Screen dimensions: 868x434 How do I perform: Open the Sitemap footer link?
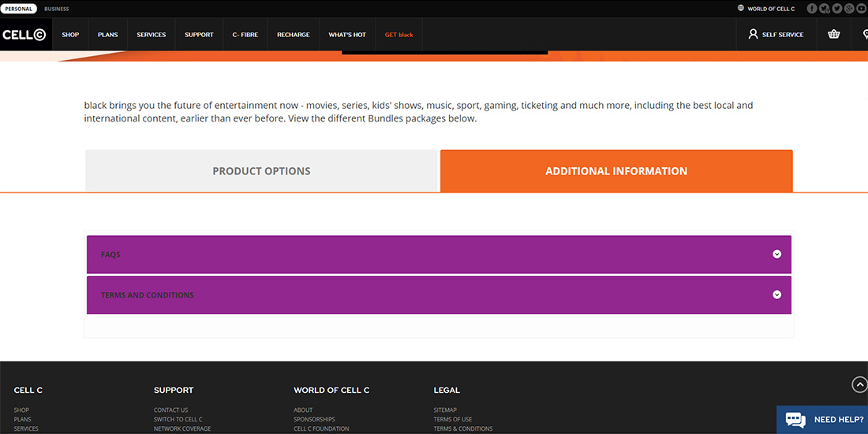[445, 410]
